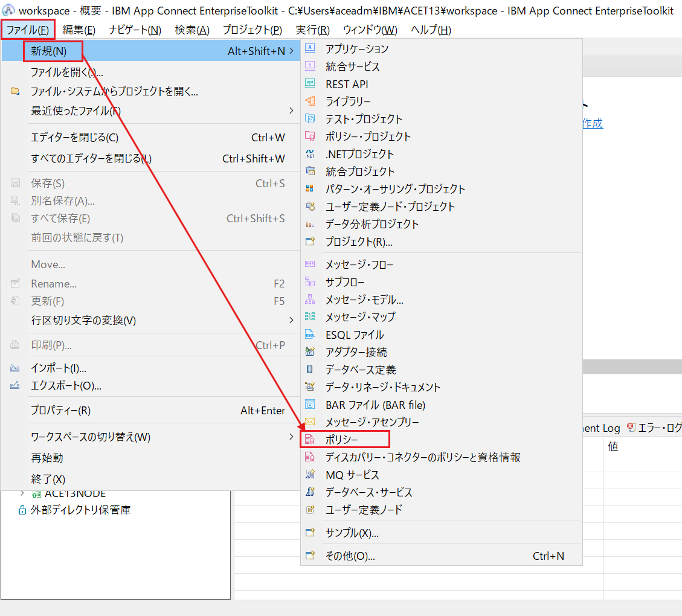Open the 検索(A) menu
The height and width of the screenshot is (616, 682).
click(192, 30)
